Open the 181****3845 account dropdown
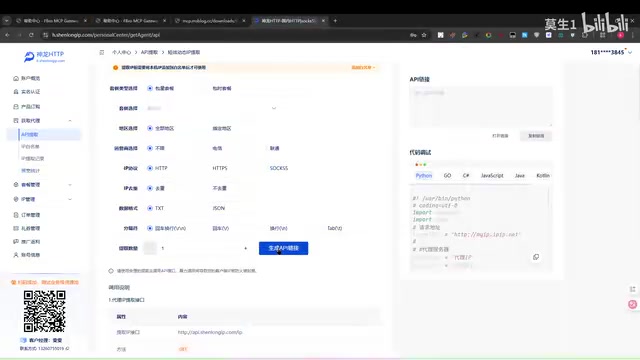 (x=611, y=52)
